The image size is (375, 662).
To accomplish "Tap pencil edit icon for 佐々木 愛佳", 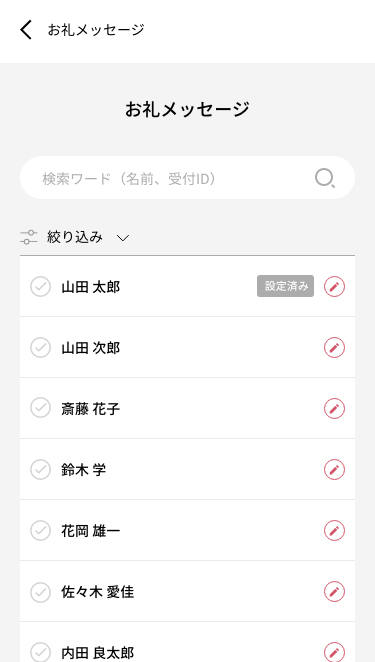I will tap(334, 591).
